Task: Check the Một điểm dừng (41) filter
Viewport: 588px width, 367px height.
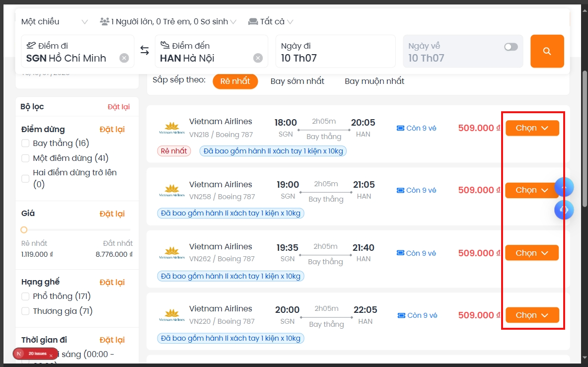Action: [25, 158]
